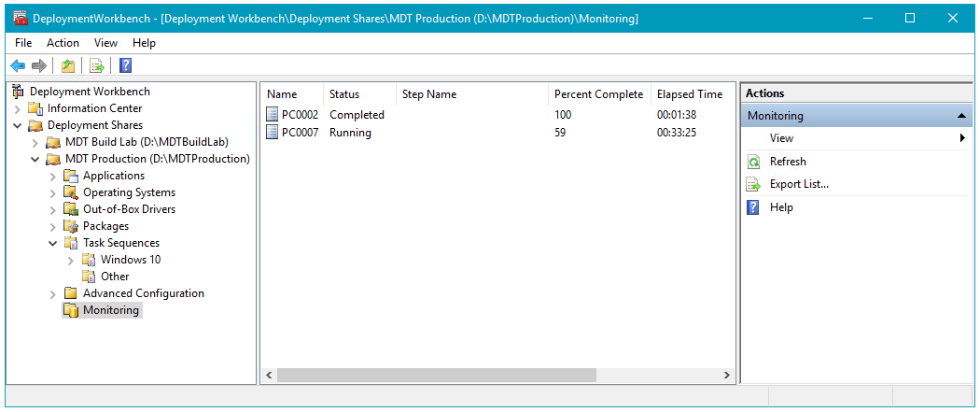Image resolution: width=980 pixels, height=412 pixels.
Task: Click the Back arrow toolbar icon
Action: (x=17, y=65)
